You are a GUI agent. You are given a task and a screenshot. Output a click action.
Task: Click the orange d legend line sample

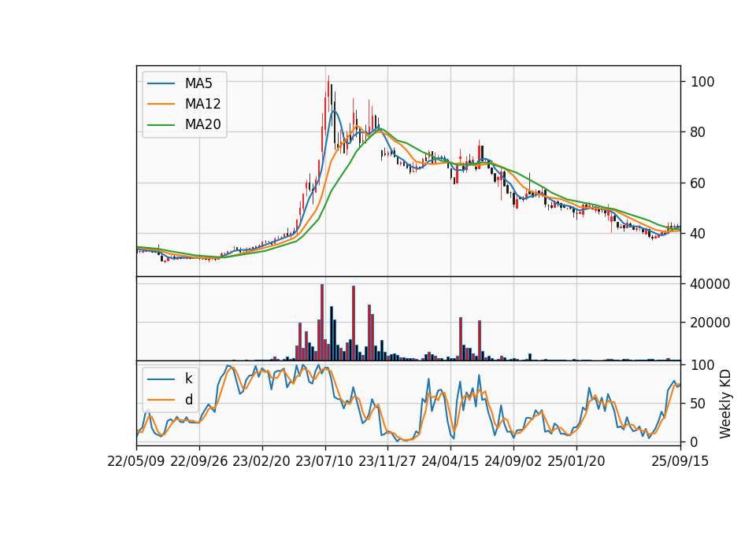click(161, 400)
